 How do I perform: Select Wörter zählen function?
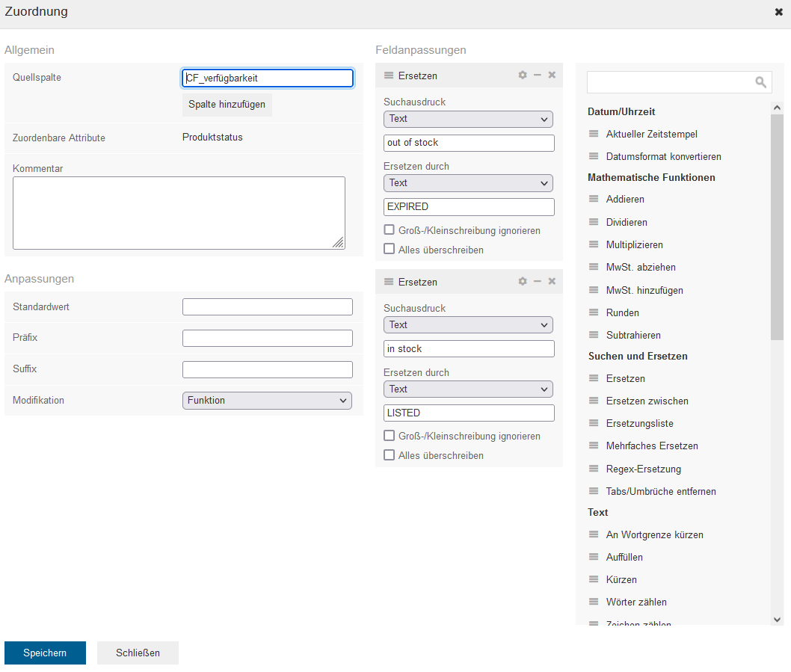coord(637,602)
